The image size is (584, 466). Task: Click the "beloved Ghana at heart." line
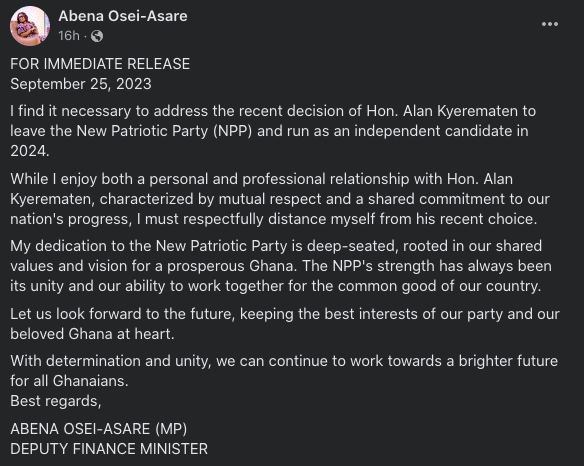tap(92, 334)
